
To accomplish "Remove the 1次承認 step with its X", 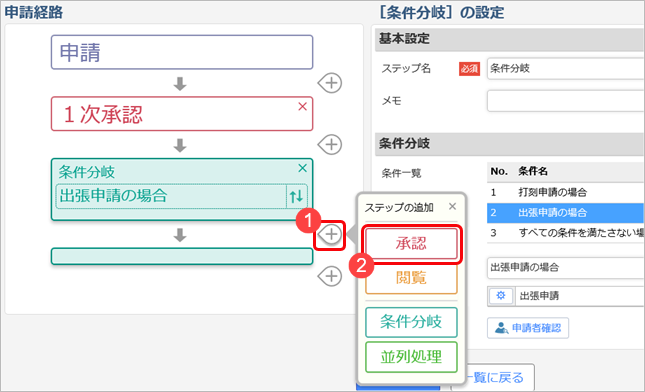I will (x=302, y=107).
